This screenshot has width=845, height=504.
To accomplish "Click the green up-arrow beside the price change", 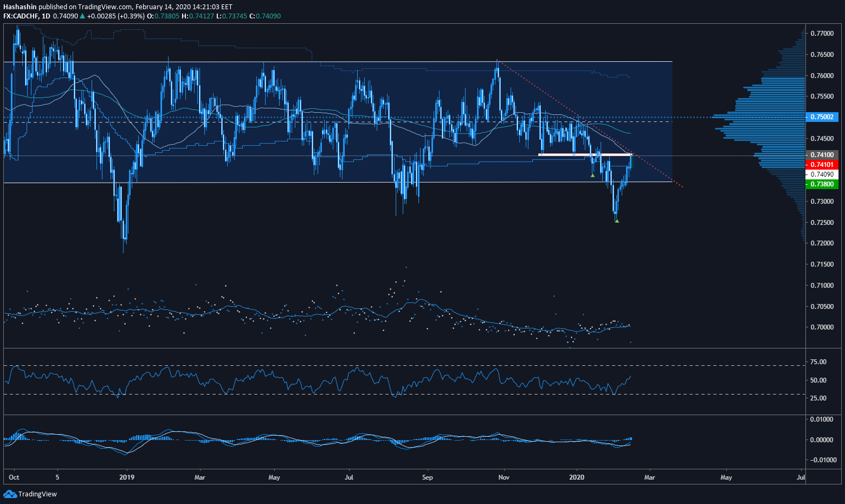I will [82, 16].
